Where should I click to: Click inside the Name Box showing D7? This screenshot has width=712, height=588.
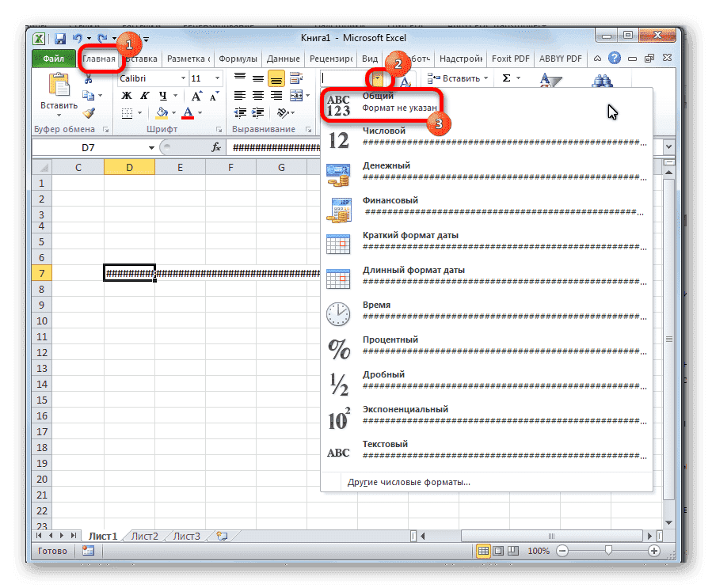point(89,146)
